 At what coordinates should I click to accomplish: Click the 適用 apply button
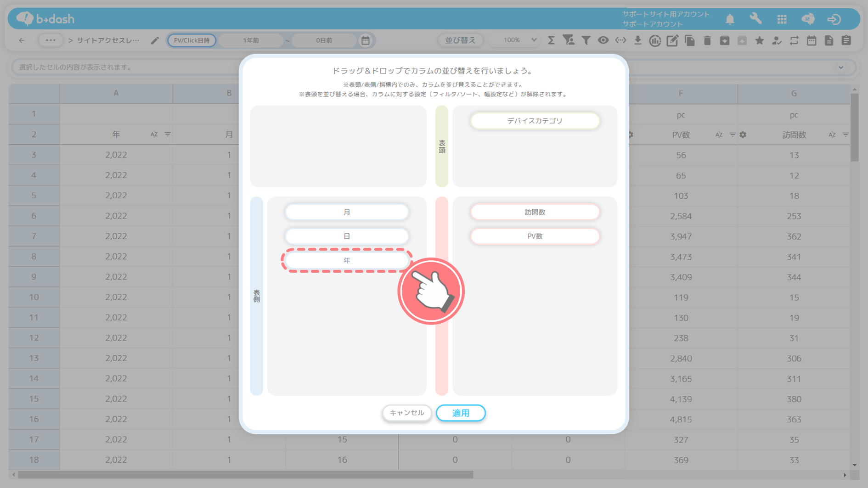pos(461,413)
